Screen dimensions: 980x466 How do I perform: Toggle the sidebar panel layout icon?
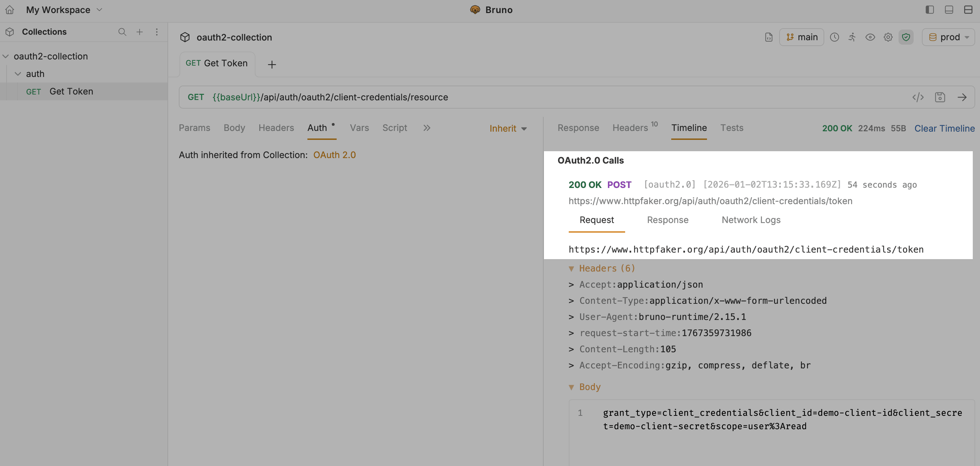(x=929, y=10)
